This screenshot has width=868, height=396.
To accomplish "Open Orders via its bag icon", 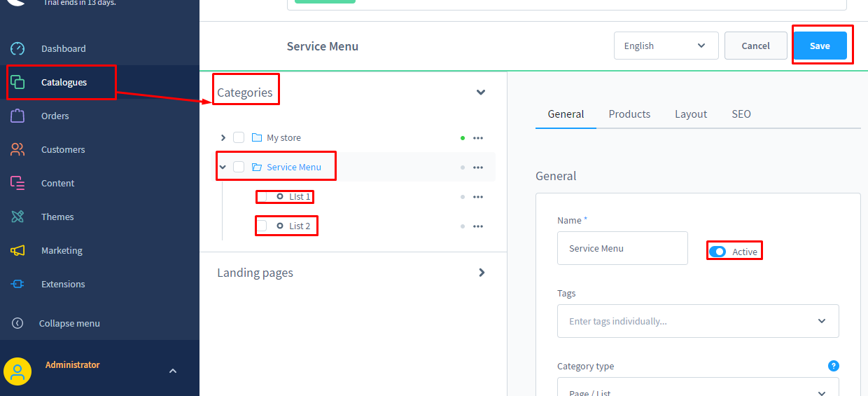I will pyautogui.click(x=17, y=116).
